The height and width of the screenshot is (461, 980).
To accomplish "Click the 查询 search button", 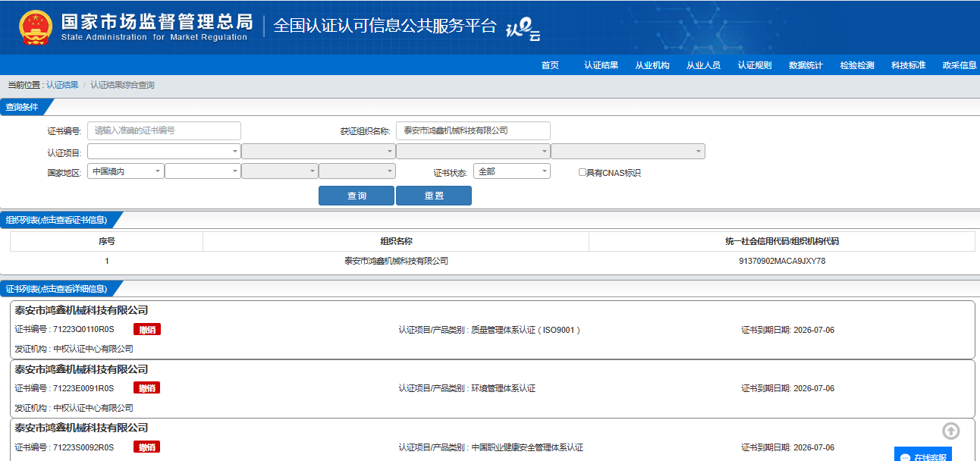I will tap(357, 196).
